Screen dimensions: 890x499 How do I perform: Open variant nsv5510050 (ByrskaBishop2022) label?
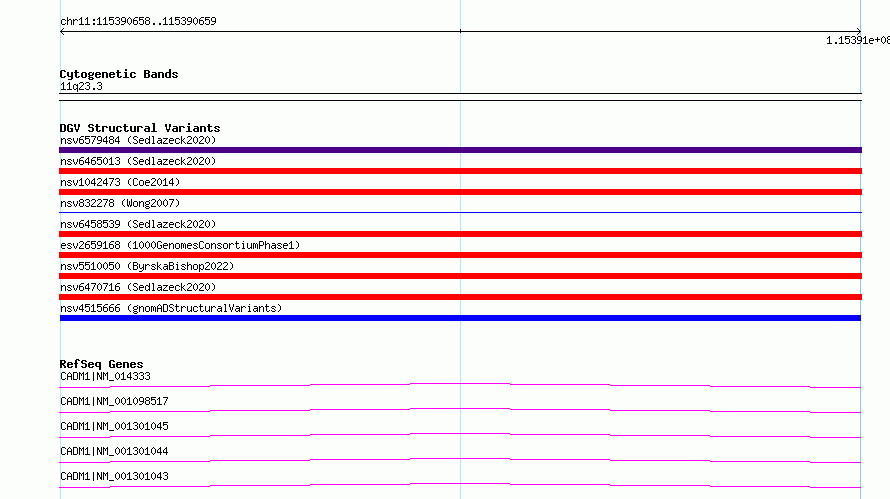(x=147, y=266)
